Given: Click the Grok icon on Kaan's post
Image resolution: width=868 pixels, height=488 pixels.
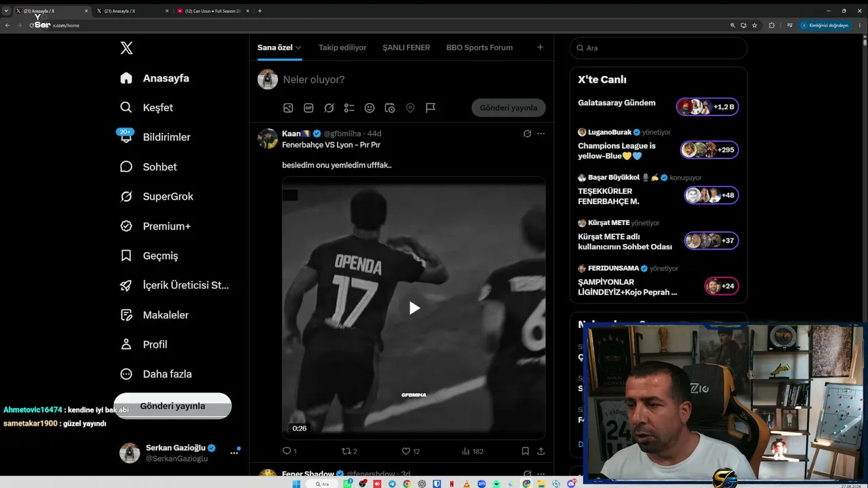Looking at the screenshot, I should pyautogui.click(x=527, y=134).
